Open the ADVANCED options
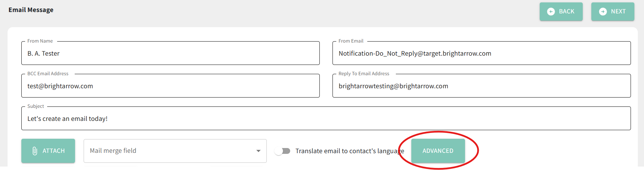 (438, 151)
